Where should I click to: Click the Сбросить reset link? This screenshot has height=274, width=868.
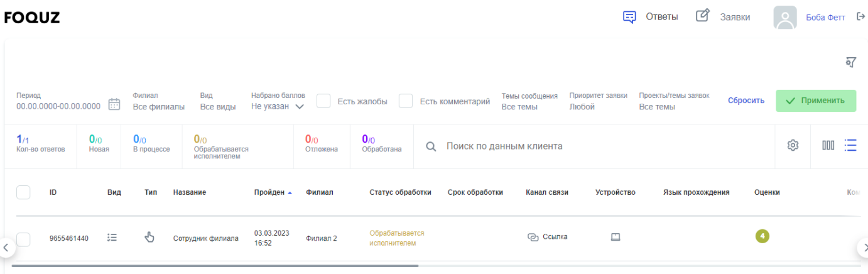point(746,101)
